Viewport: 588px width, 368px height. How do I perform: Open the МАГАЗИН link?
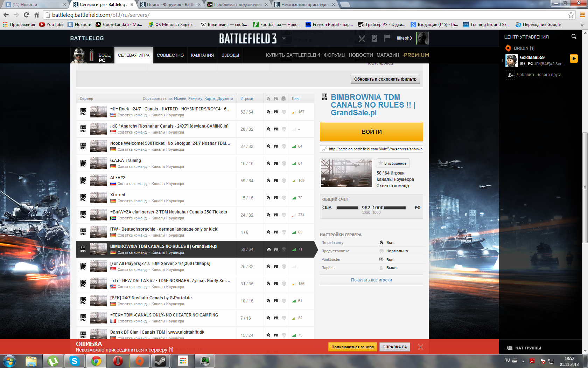[x=388, y=55]
